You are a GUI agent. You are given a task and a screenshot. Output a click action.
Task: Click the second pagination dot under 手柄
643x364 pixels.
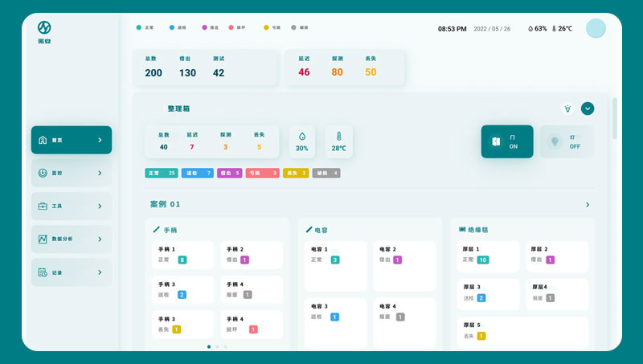217,346
